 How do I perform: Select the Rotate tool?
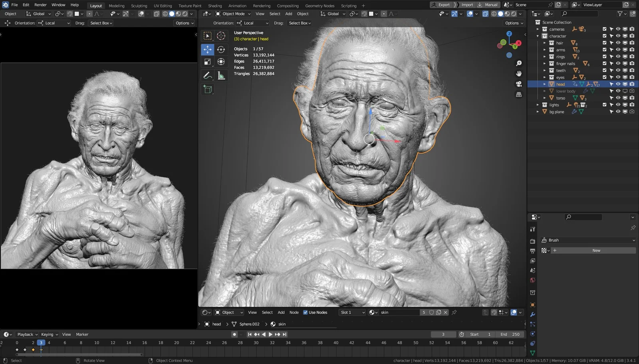coord(221,49)
